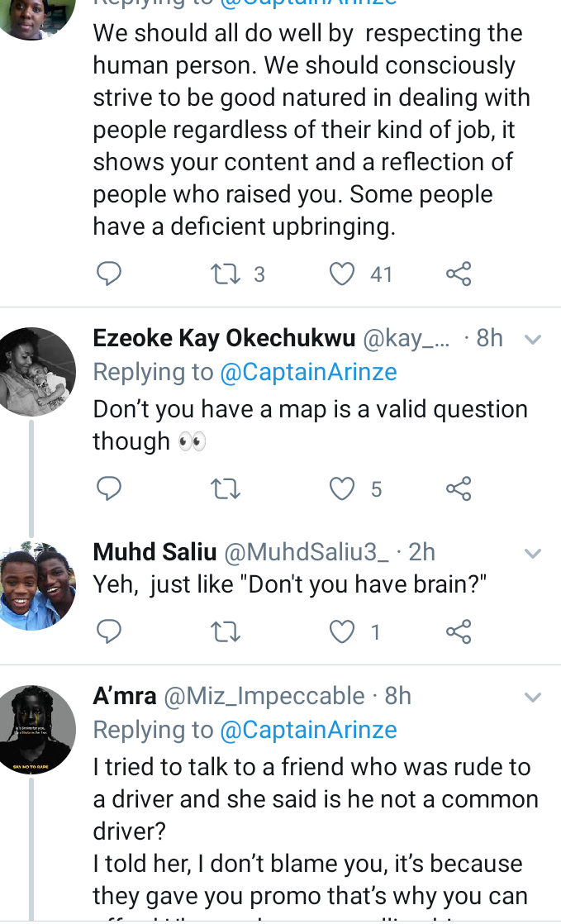Screen dimensions: 561x924
Task: Reply to Ezeoke Kay Okechukwu's tweet
Action: pos(109,488)
